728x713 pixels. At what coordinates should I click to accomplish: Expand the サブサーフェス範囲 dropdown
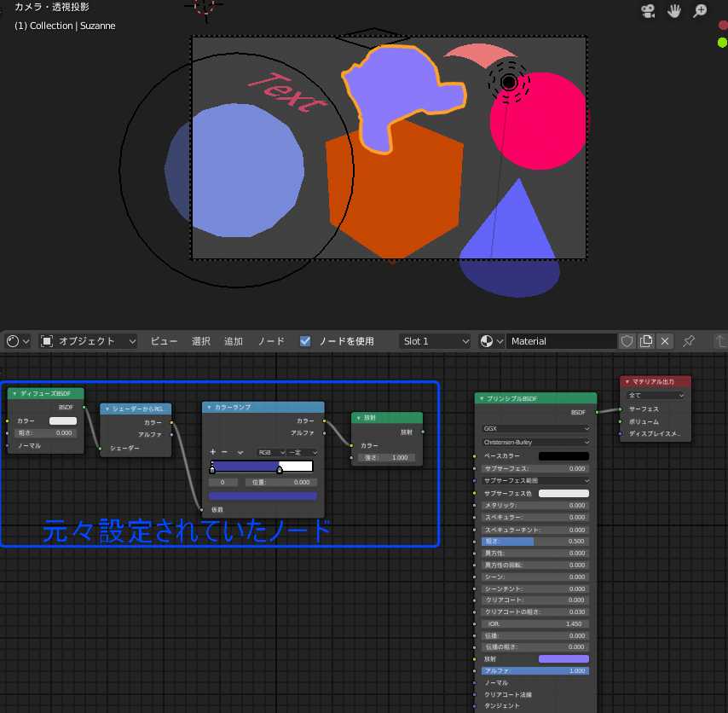coord(536,481)
